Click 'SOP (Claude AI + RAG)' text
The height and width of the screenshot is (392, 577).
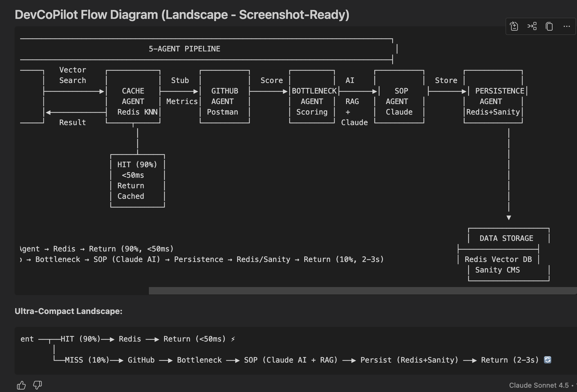tap(291, 360)
